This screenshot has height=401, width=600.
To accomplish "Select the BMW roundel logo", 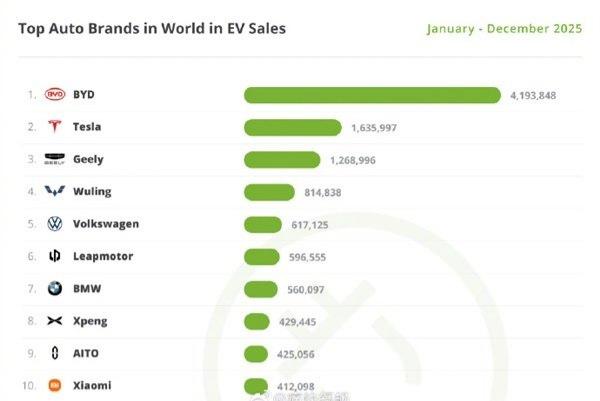I will [55, 289].
